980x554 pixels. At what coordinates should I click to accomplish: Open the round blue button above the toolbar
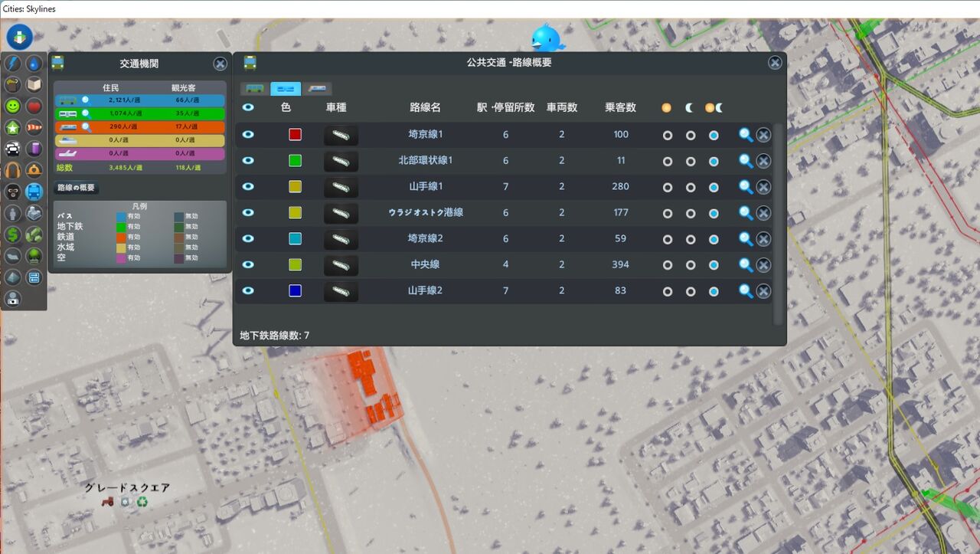tap(20, 37)
